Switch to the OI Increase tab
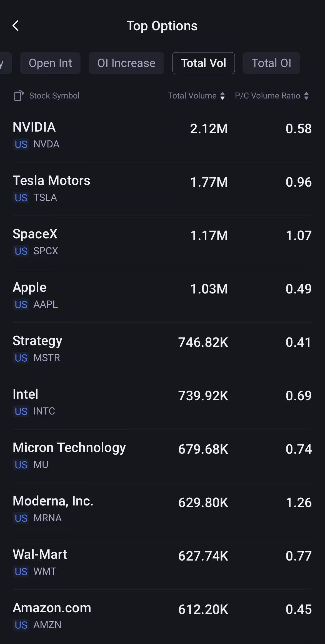 coord(126,63)
